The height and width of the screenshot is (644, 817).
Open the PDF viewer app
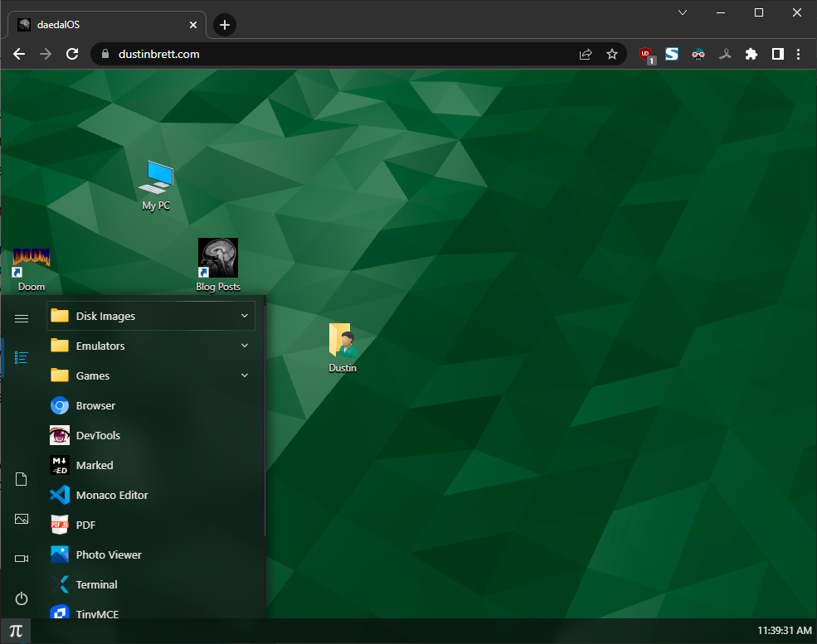coord(85,525)
